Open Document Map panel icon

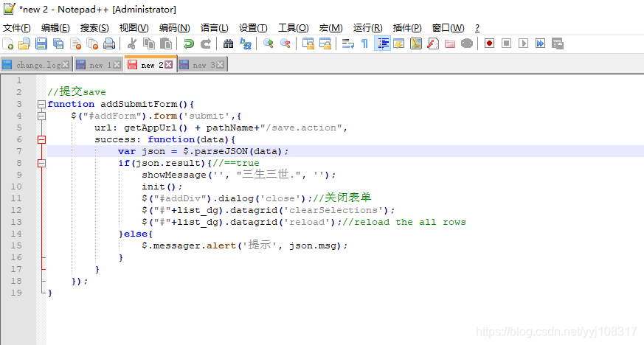click(416, 43)
